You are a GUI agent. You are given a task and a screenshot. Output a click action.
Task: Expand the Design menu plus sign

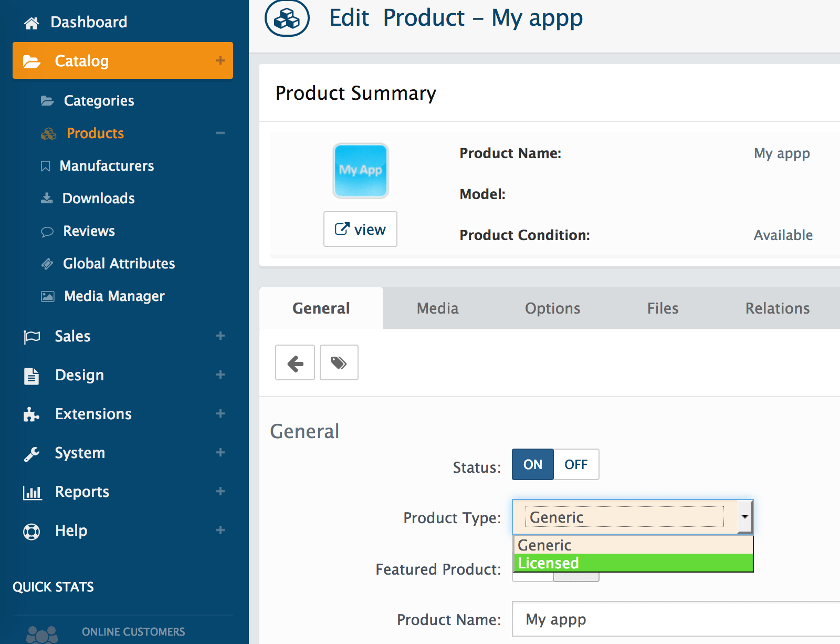point(220,375)
